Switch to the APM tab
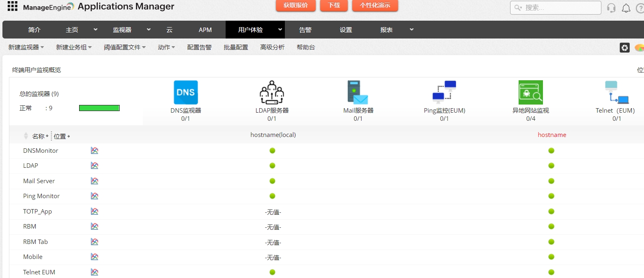This screenshot has height=278, width=644. (x=205, y=30)
